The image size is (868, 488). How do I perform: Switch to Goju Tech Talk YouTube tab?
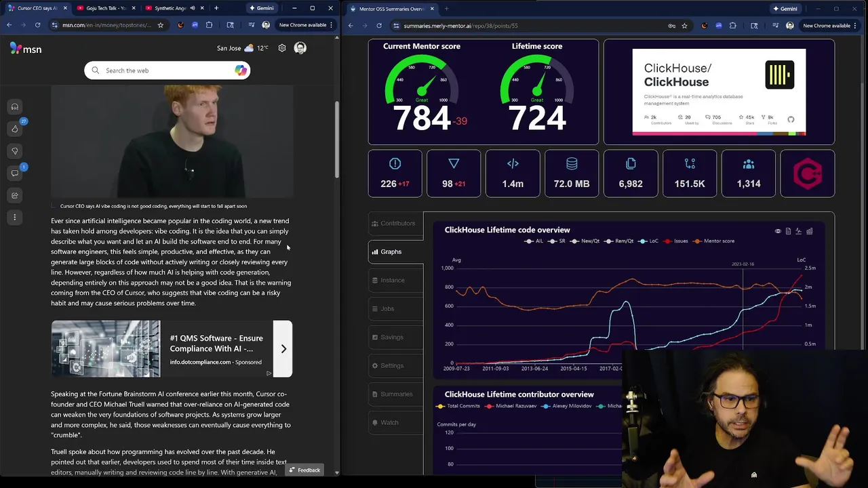coord(106,8)
